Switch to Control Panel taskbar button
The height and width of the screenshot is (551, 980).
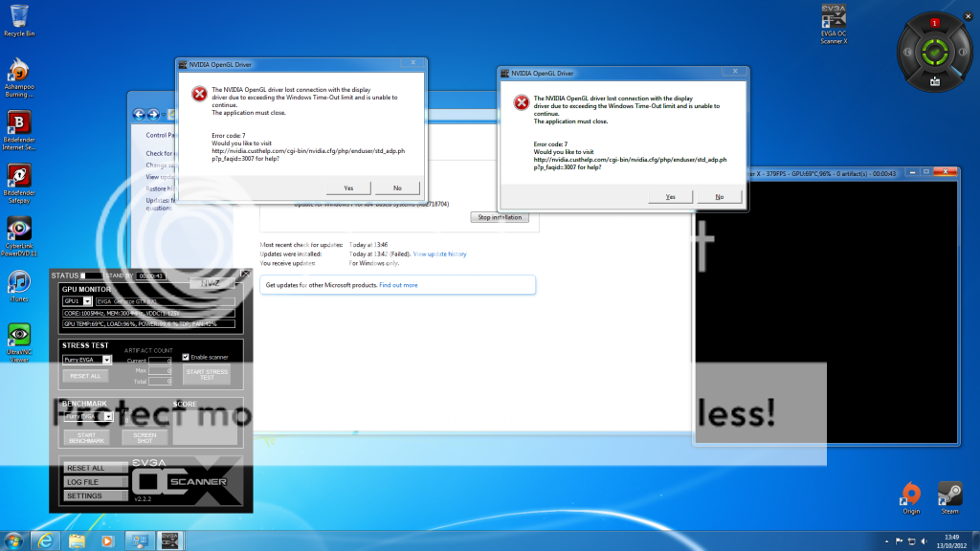(x=139, y=541)
